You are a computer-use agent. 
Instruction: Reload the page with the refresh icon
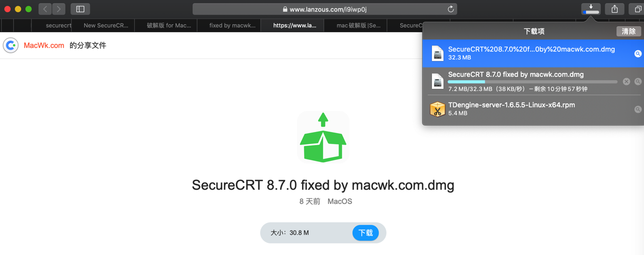[x=450, y=9]
